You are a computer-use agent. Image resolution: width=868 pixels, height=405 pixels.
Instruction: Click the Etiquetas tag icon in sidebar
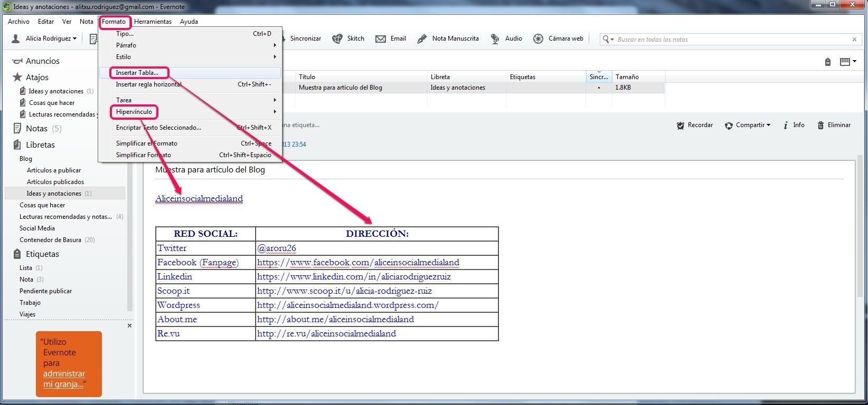point(17,254)
